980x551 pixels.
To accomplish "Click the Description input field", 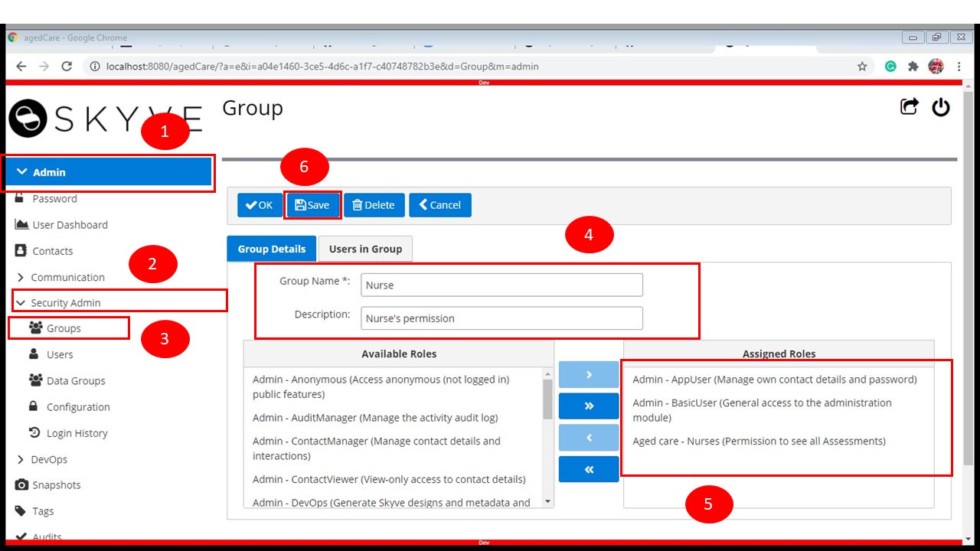I will pos(501,318).
